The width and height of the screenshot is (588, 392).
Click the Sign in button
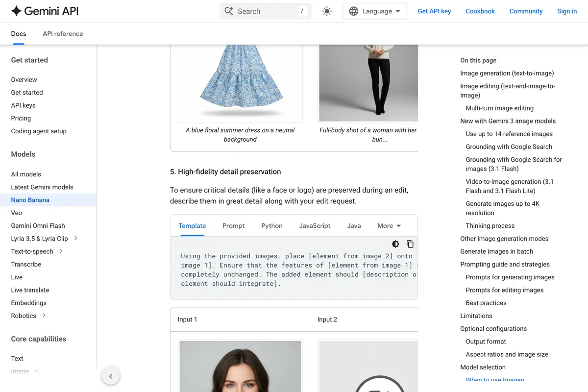click(x=567, y=11)
